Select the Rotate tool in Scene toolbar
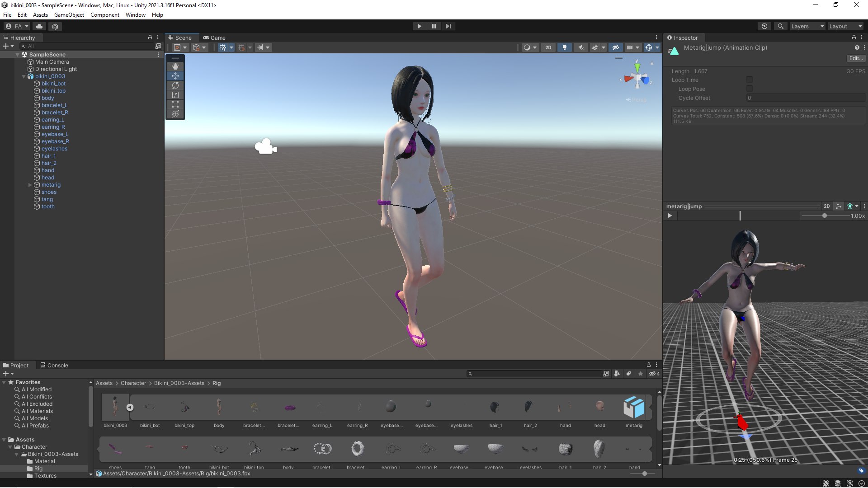Screen dimensions: 868x488 pos(175,85)
